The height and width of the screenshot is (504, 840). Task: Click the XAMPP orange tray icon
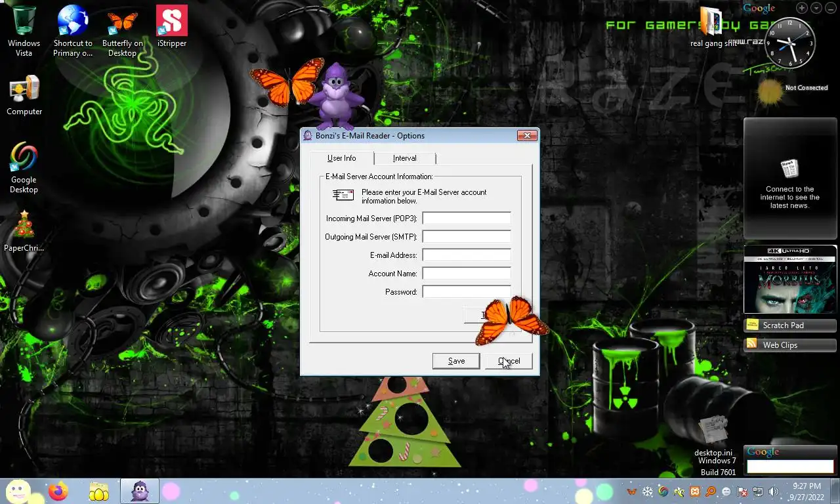(695, 492)
